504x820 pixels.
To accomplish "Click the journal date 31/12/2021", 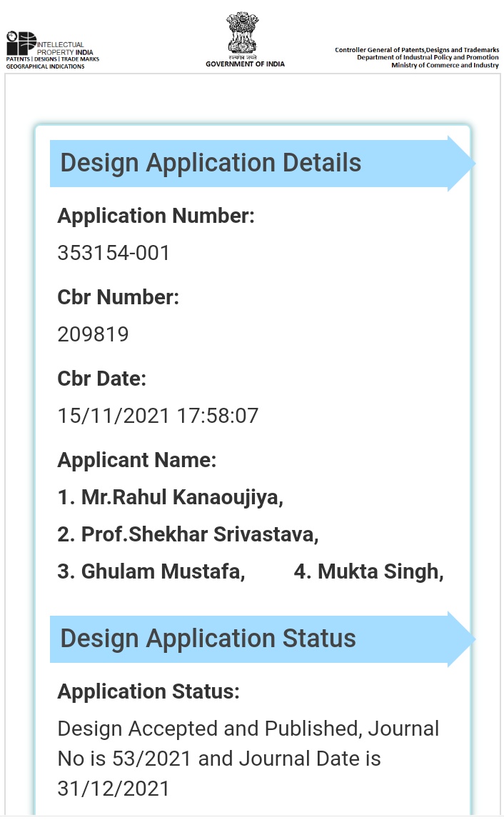I will click(x=114, y=789).
